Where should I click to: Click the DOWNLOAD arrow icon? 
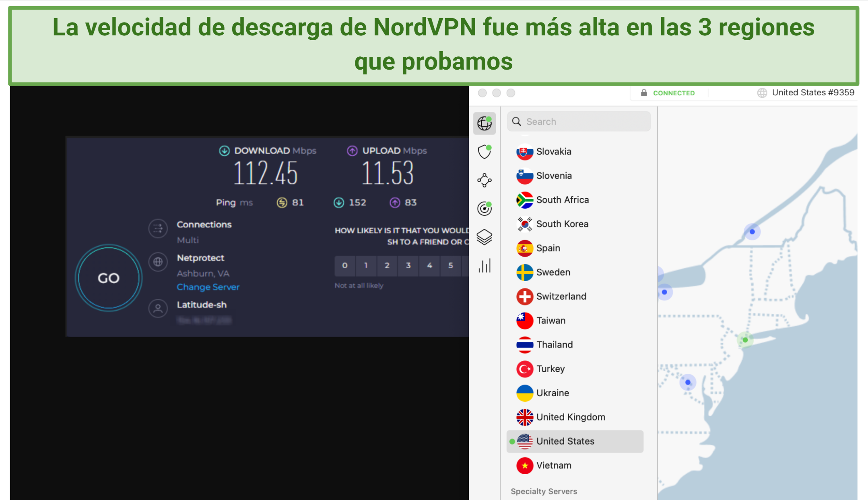(x=225, y=151)
